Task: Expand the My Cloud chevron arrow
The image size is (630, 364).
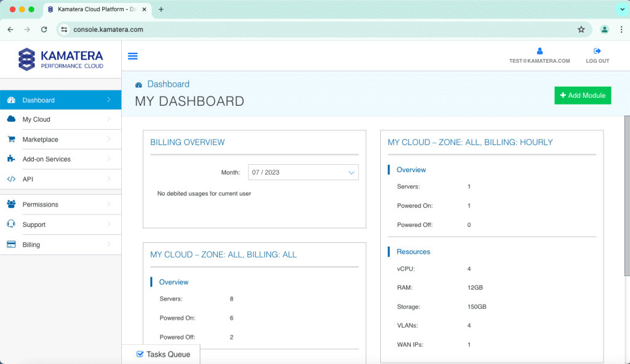Action: click(x=108, y=119)
